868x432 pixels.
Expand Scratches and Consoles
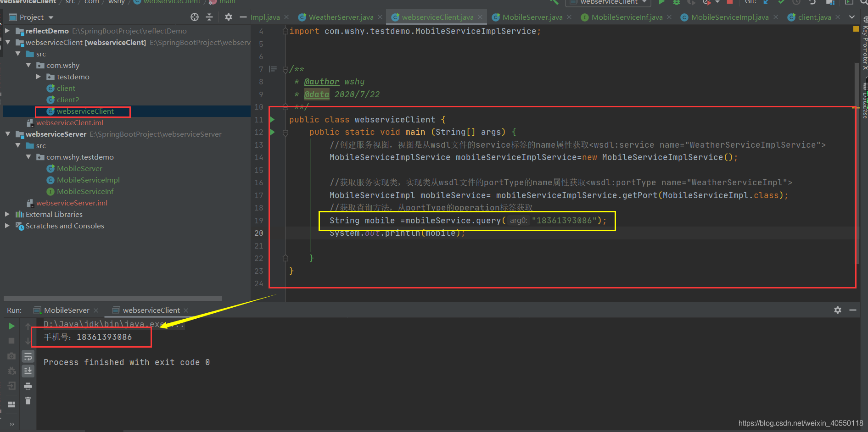pos(7,226)
